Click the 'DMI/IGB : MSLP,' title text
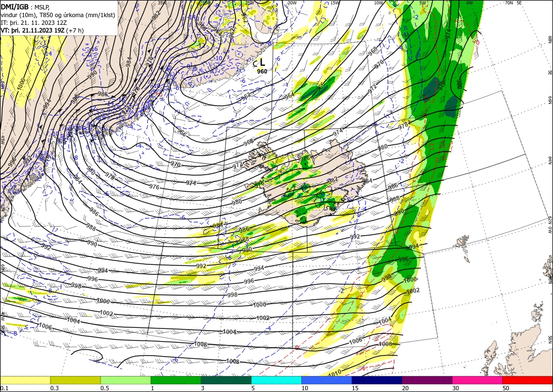 pyautogui.click(x=25, y=6)
